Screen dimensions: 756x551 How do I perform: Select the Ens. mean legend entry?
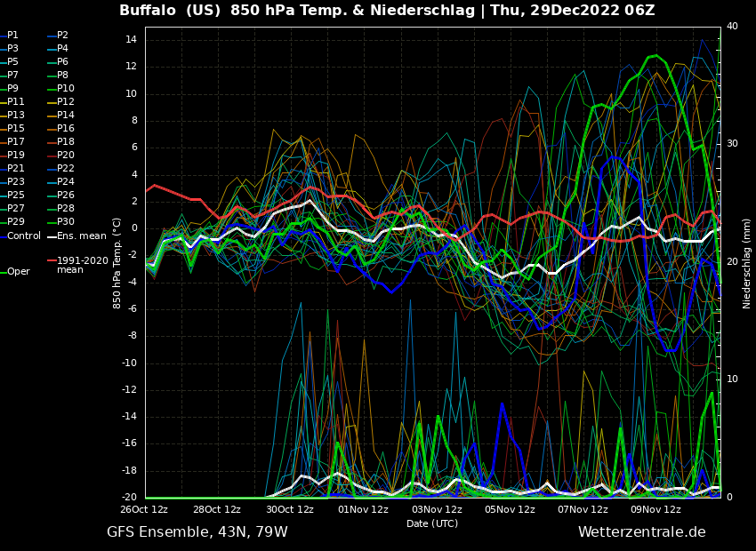(x=81, y=236)
